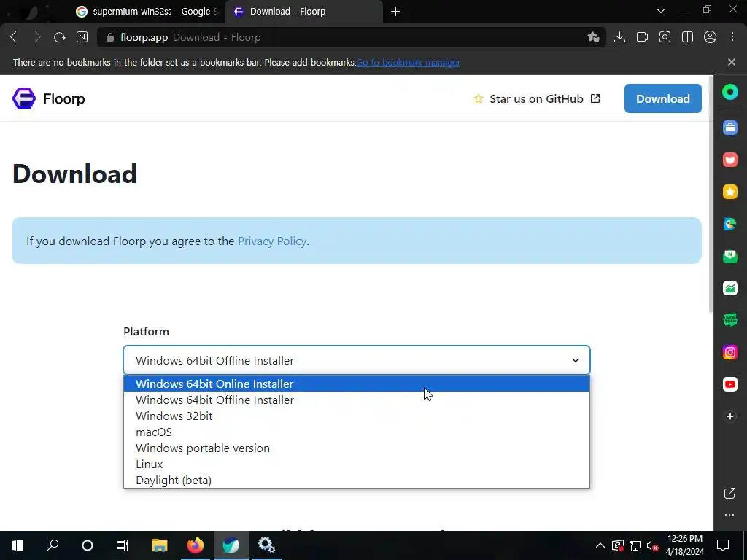Select the Download - Floorp tab
This screenshot has width=747, height=560.
[x=304, y=12]
